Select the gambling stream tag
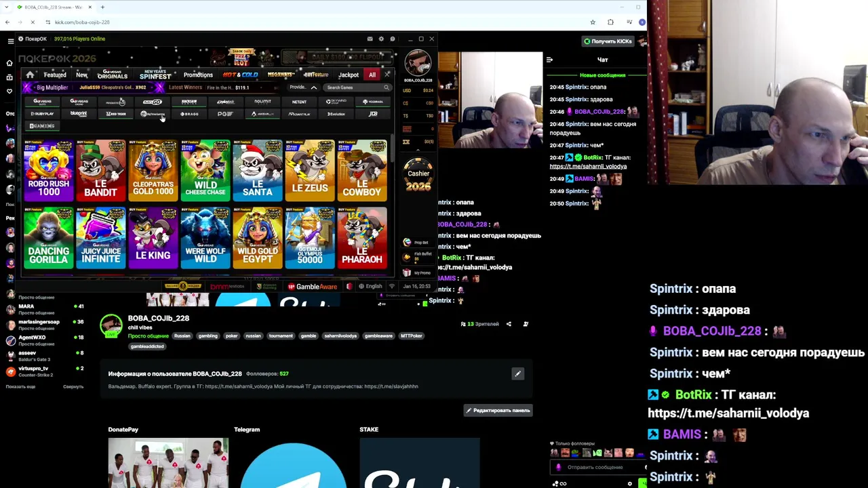Screen dimensions: 868x488 208,335
